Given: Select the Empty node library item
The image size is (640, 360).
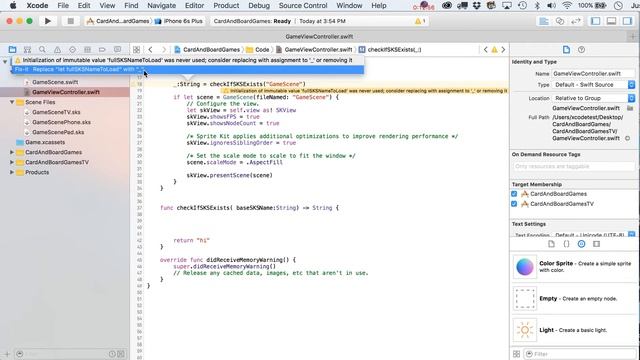Looking at the screenshot, I should (573, 298).
